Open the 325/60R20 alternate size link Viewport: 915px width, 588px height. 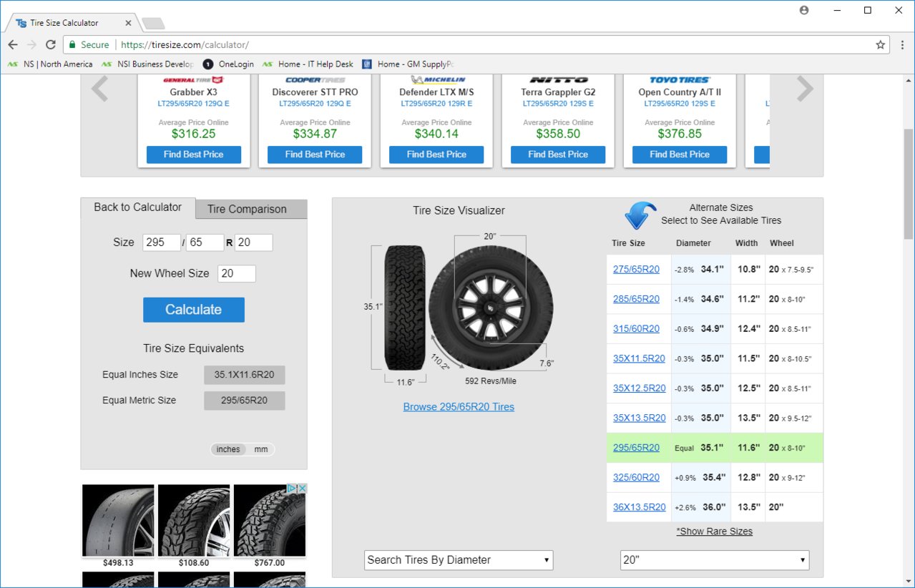[636, 477]
